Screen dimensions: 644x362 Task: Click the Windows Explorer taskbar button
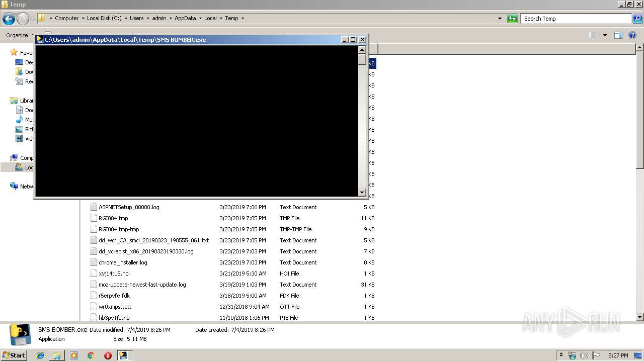(x=57, y=355)
